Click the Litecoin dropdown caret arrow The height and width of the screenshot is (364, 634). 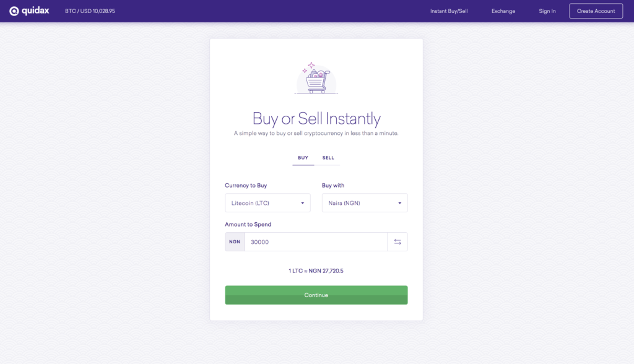point(302,203)
